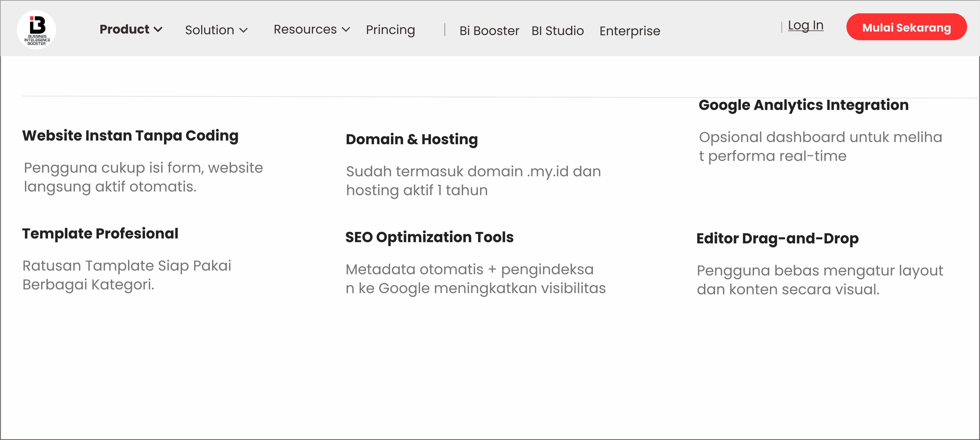Select Editor Drag-and-Drop item
The image size is (980, 440).
[777, 239]
